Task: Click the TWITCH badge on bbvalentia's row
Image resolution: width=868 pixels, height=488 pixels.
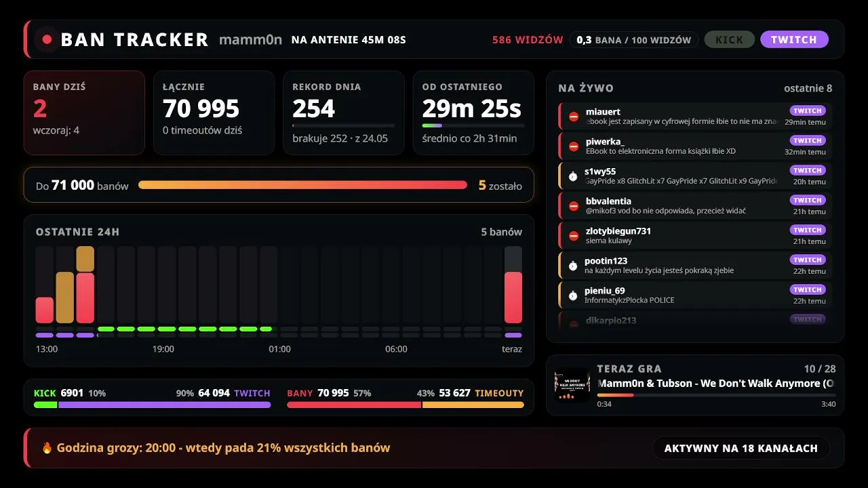Action: [808, 200]
